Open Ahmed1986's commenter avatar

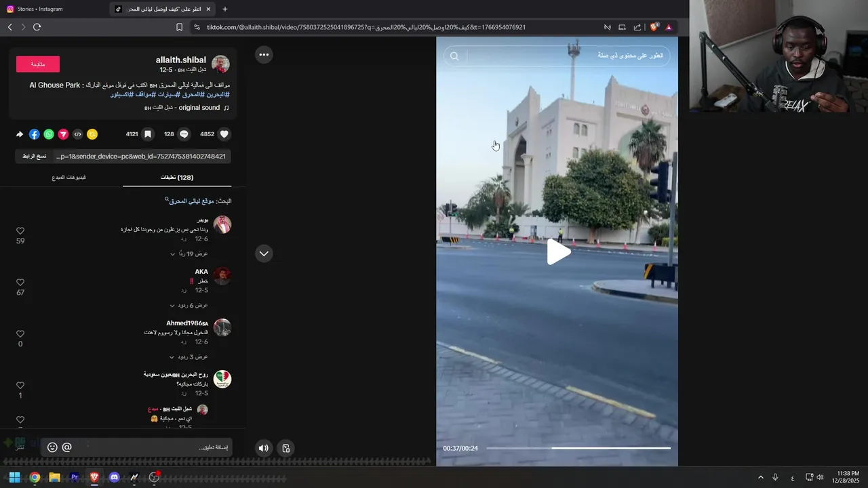pos(222,327)
